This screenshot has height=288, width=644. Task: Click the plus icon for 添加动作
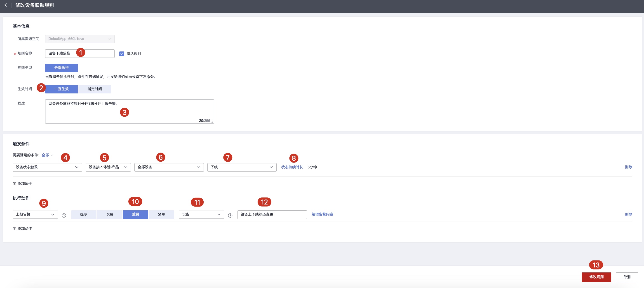pyautogui.click(x=14, y=228)
